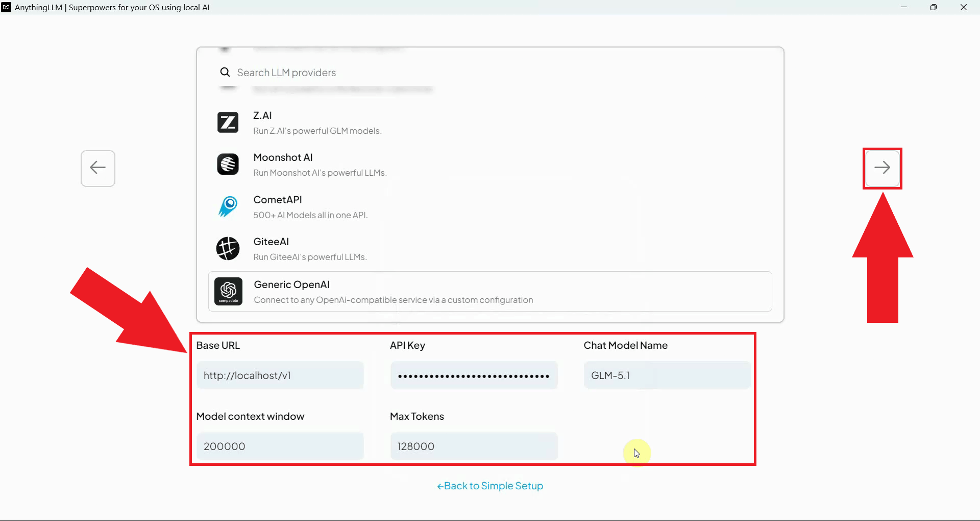This screenshot has width=980, height=521.
Task: Choose the Generic OpenAI provider row
Action: pos(393,291)
